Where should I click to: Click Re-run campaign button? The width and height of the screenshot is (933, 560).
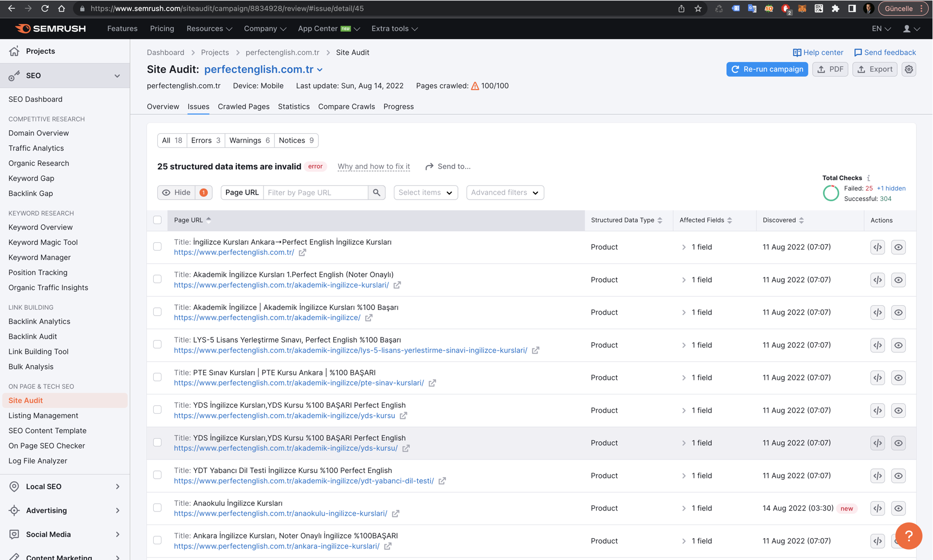click(767, 69)
